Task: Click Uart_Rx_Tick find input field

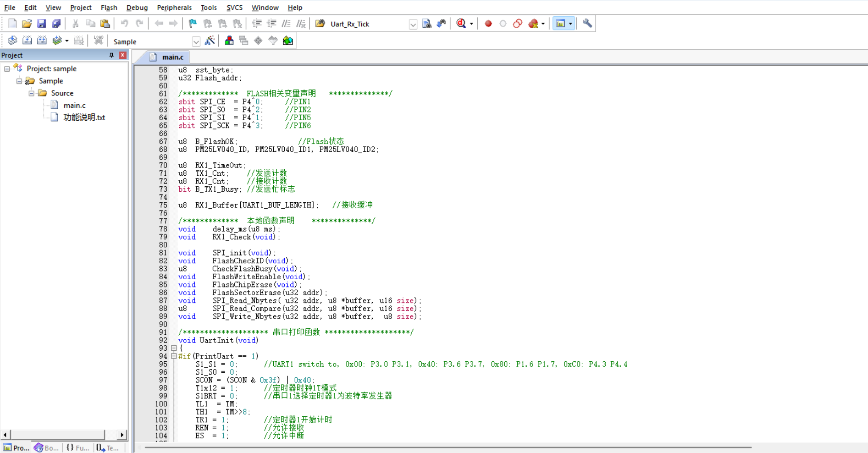Action: click(x=369, y=24)
